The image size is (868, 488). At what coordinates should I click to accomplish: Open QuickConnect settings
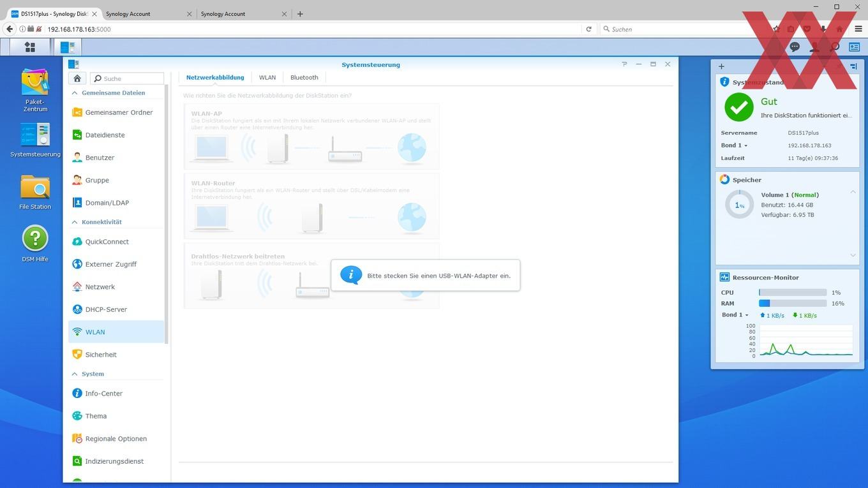pyautogui.click(x=116, y=242)
